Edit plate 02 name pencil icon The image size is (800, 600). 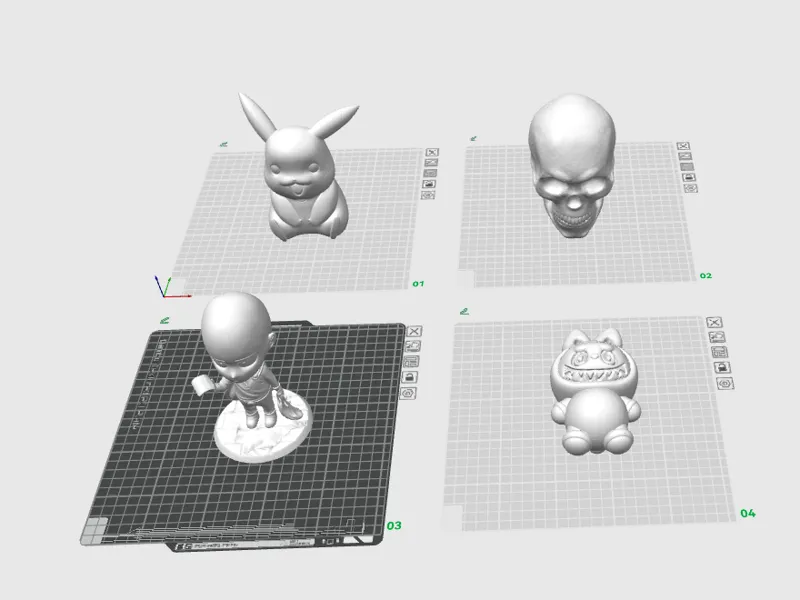tap(473, 138)
